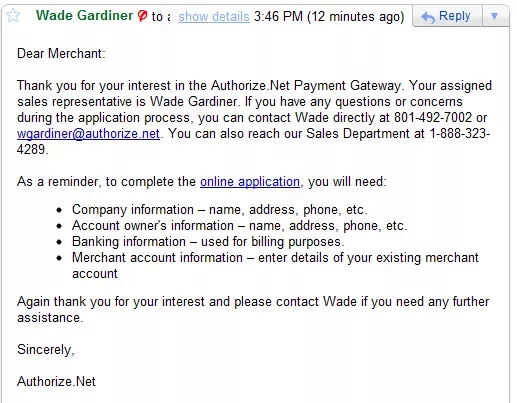Click the phone number 801-492-7002
Viewport: 517px width, 403px height.
click(433, 118)
